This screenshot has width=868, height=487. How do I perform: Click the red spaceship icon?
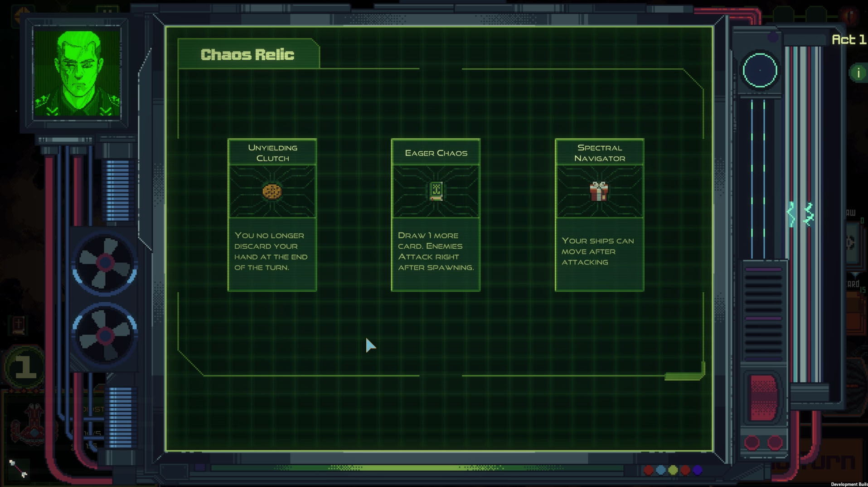click(33, 425)
